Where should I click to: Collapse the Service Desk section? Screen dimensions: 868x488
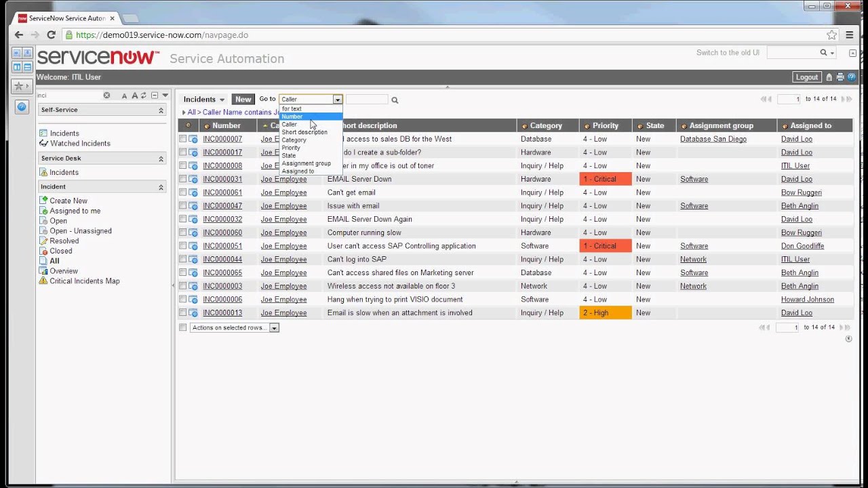click(161, 159)
